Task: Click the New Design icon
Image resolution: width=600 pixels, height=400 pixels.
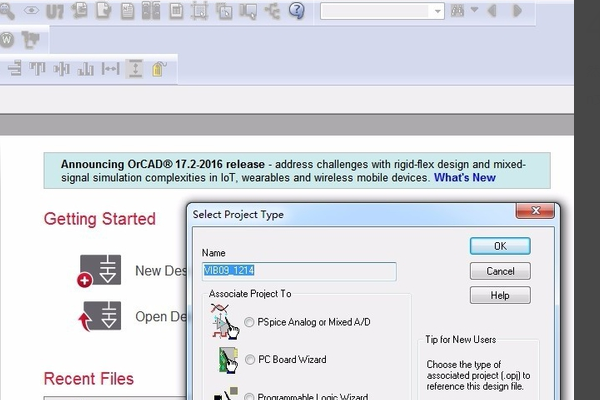Action: (100, 270)
